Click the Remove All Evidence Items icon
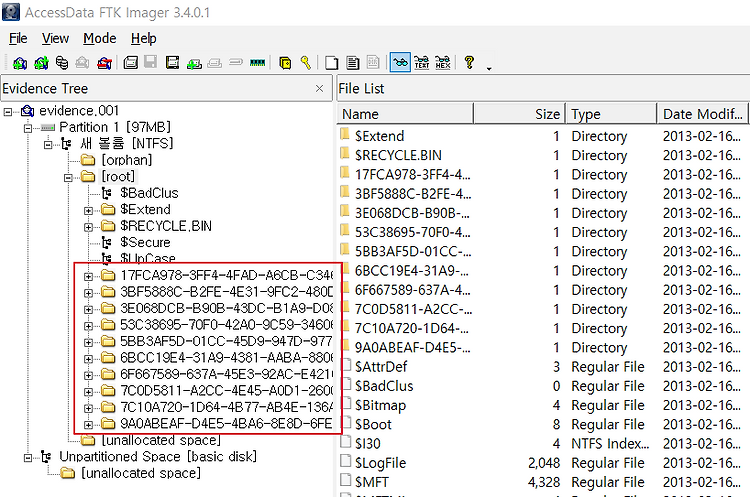The height and width of the screenshot is (497, 750). point(104,63)
